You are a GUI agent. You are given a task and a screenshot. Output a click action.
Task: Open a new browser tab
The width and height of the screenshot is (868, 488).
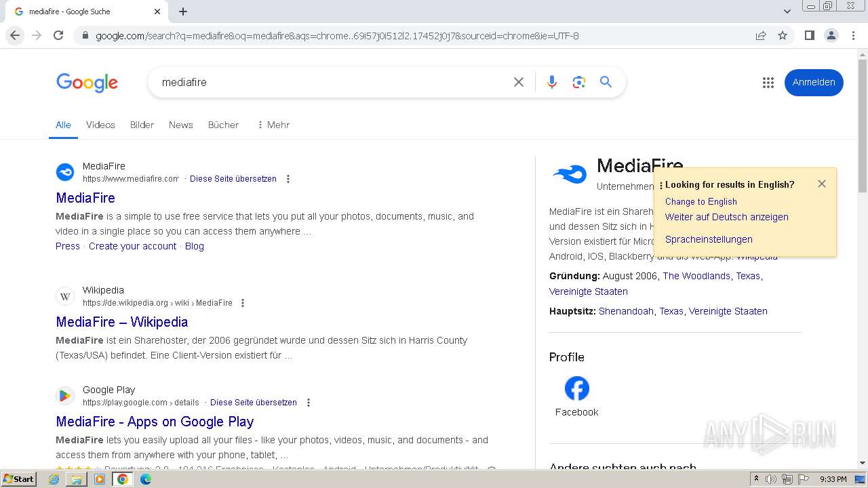click(183, 12)
